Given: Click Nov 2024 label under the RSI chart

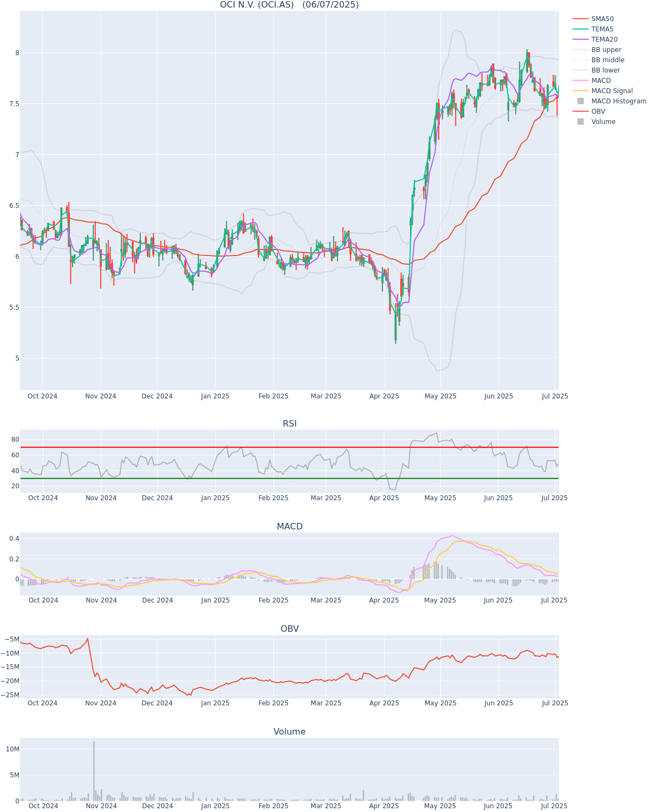Looking at the screenshot, I should (101, 498).
